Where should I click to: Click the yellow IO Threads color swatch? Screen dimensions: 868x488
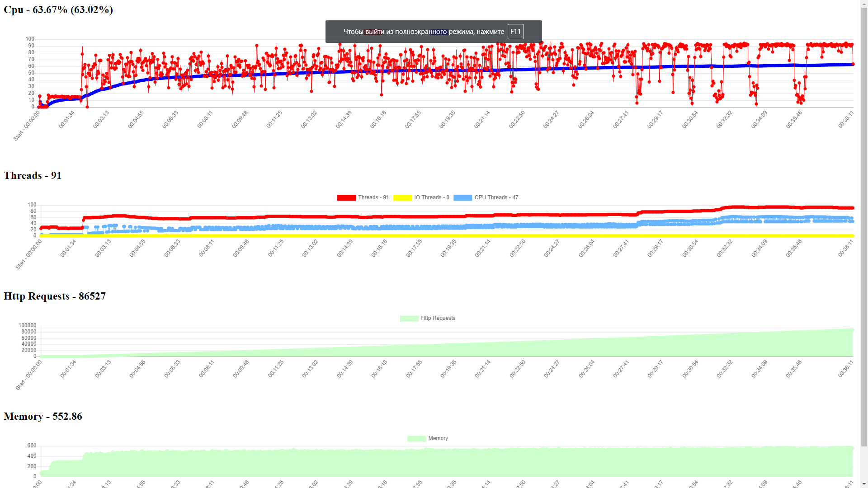pyautogui.click(x=402, y=197)
